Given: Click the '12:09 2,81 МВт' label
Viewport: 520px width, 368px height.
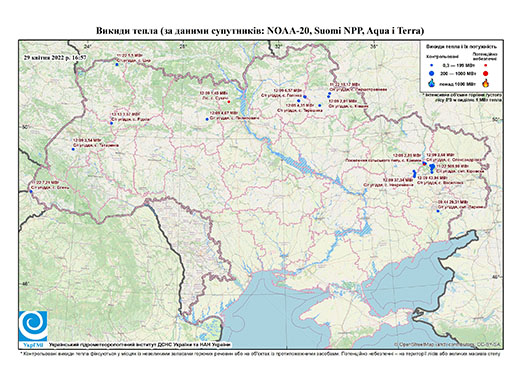Looking at the screenshot, I should (343, 100).
